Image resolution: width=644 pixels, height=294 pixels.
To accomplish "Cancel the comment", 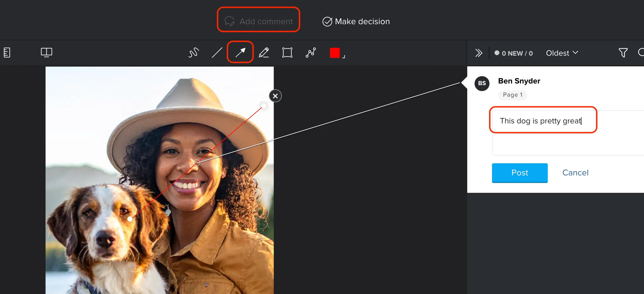I will (x=575, y=173).
